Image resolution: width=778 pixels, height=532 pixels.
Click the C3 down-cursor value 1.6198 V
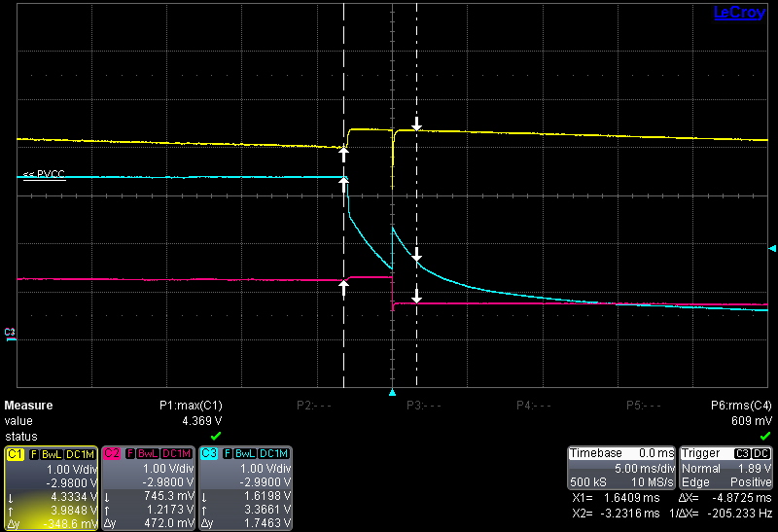tap(267, 496)
